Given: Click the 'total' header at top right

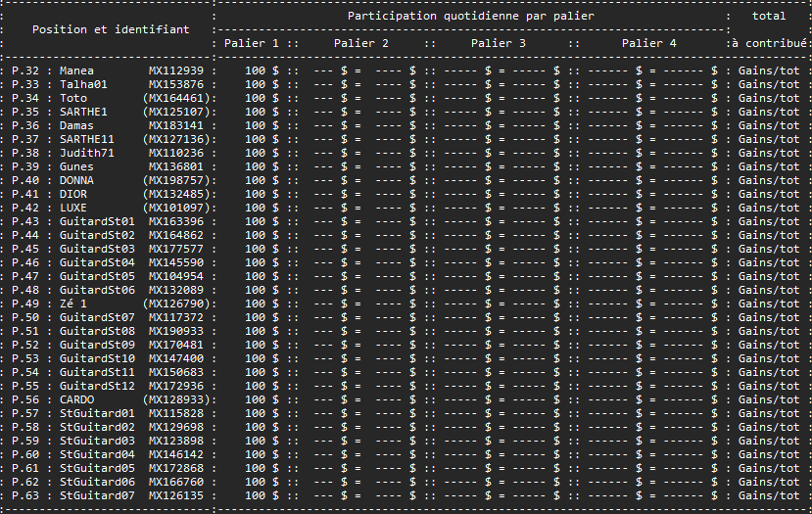Looking at the screenshot, I should click(769, 16).
